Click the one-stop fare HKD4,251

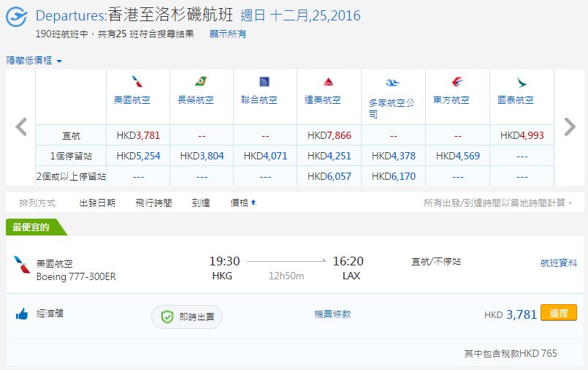click(x=329, y=156)
